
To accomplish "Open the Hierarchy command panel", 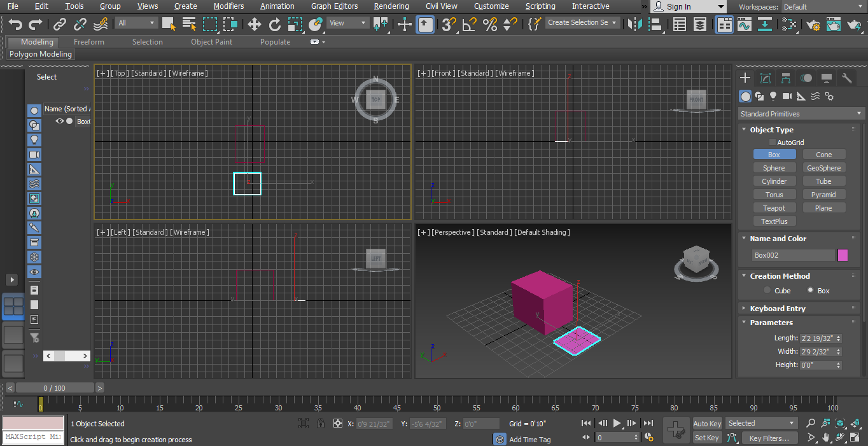I will click(786, 78).
